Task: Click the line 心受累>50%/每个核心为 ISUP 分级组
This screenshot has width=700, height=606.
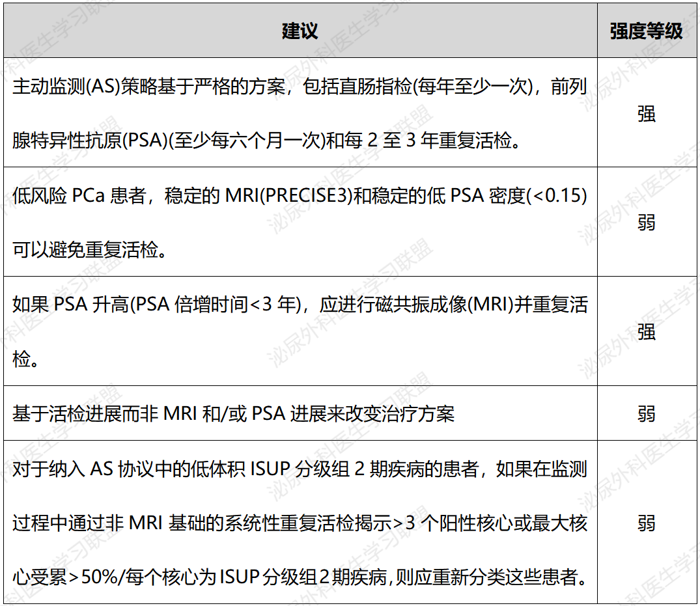Action: point(300,577)
